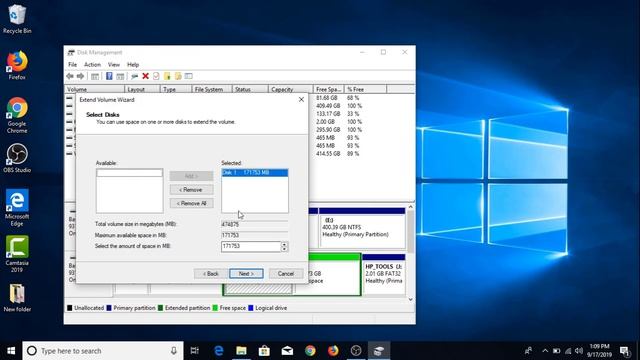Click the Help question-mark toolbar icon
The image size is (640, 360).
coord(109,76)
